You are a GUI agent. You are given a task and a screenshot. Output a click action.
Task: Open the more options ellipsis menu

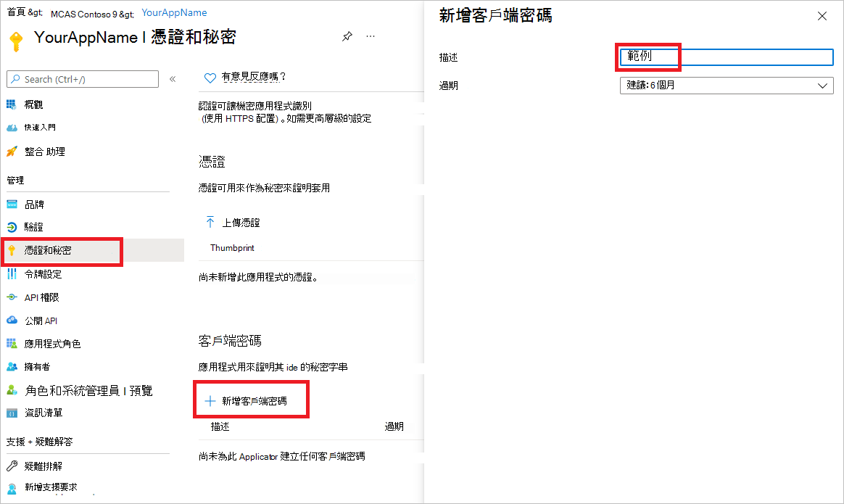point(371,36)
